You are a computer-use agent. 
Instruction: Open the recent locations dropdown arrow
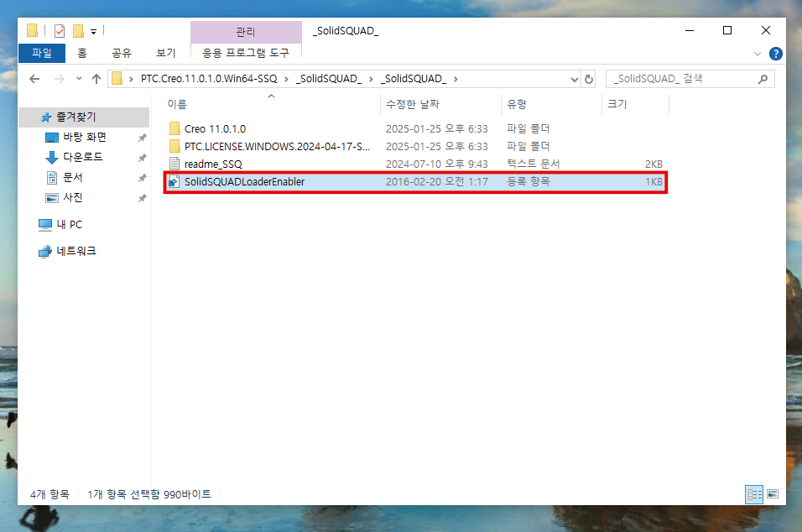tap(79, 79)
